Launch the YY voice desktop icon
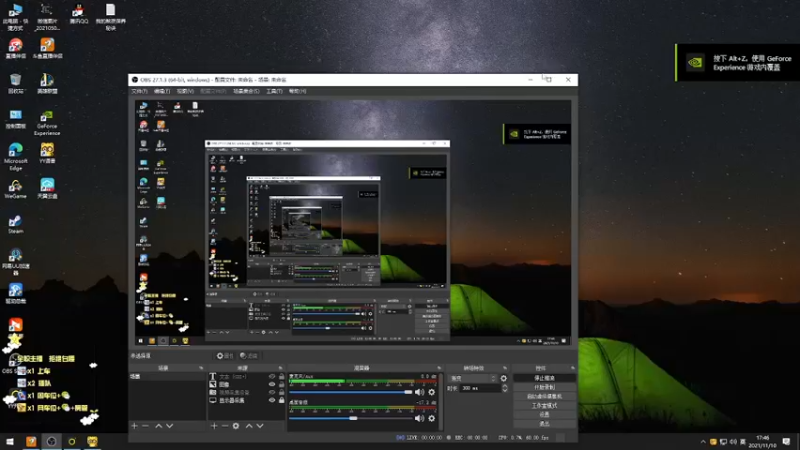 pos(47,153)
